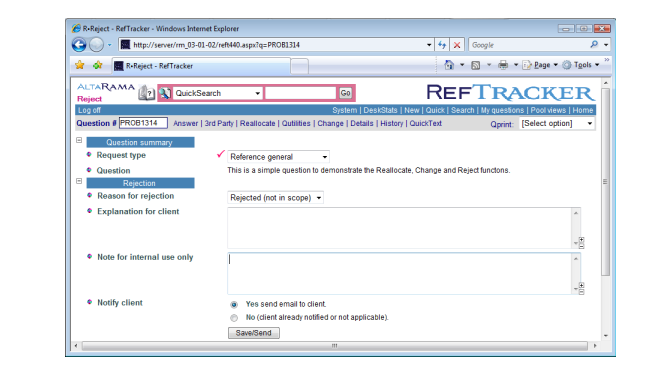Viewport: 672px width, 385px height.
Task: Click the Google search box
Action: pos(529,45)
